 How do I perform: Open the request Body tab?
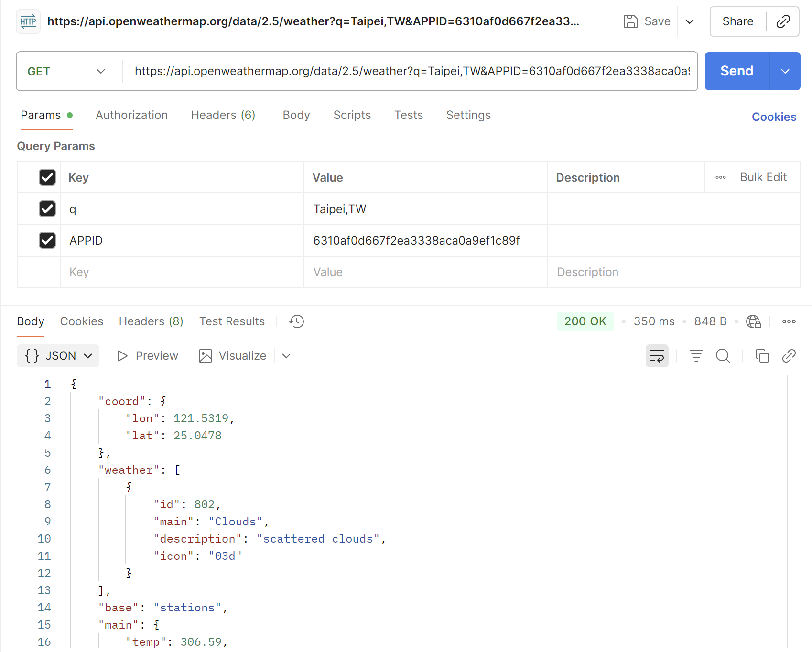[x=296, y=115]
